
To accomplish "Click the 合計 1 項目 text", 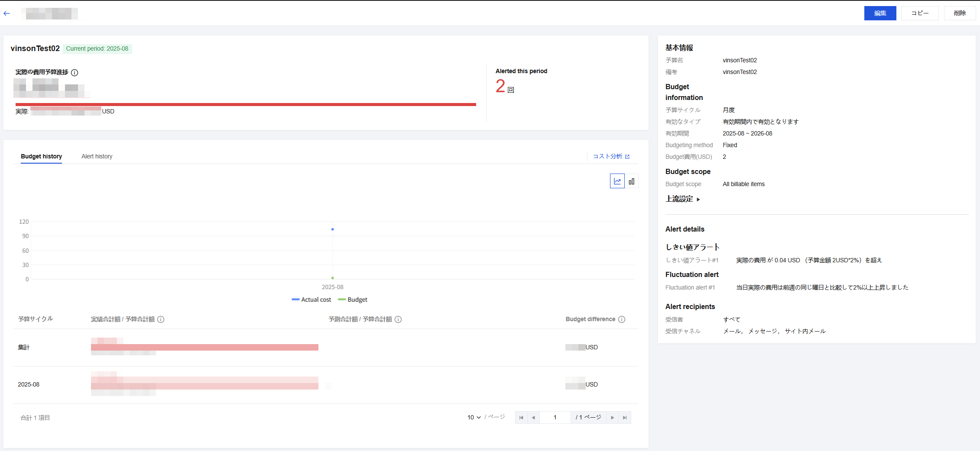I will [x=35, y=418].
